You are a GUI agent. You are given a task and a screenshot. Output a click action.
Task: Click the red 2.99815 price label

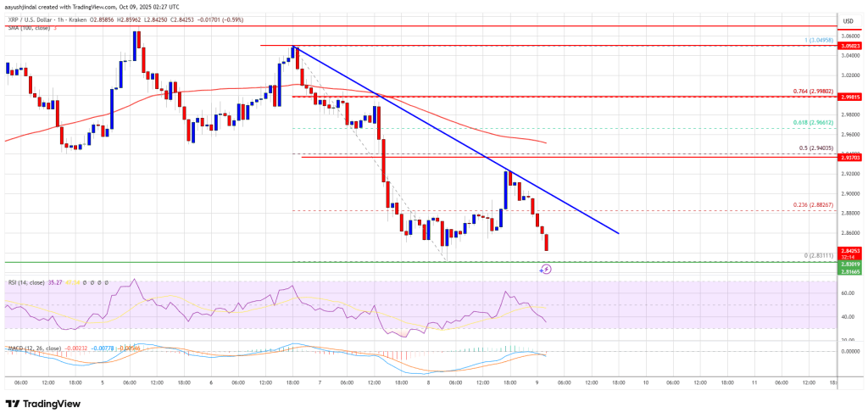click(849, 98)
